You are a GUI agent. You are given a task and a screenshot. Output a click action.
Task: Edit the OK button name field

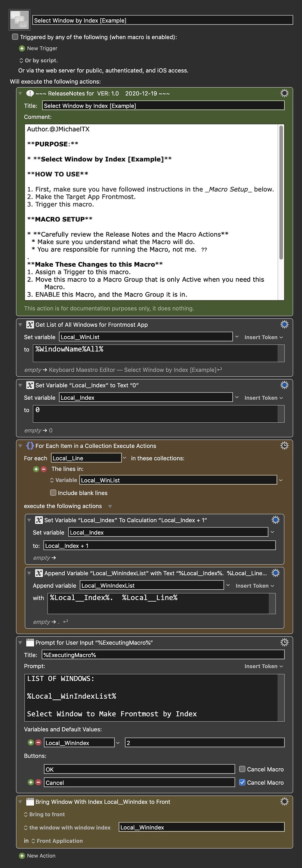coord(140,769)
